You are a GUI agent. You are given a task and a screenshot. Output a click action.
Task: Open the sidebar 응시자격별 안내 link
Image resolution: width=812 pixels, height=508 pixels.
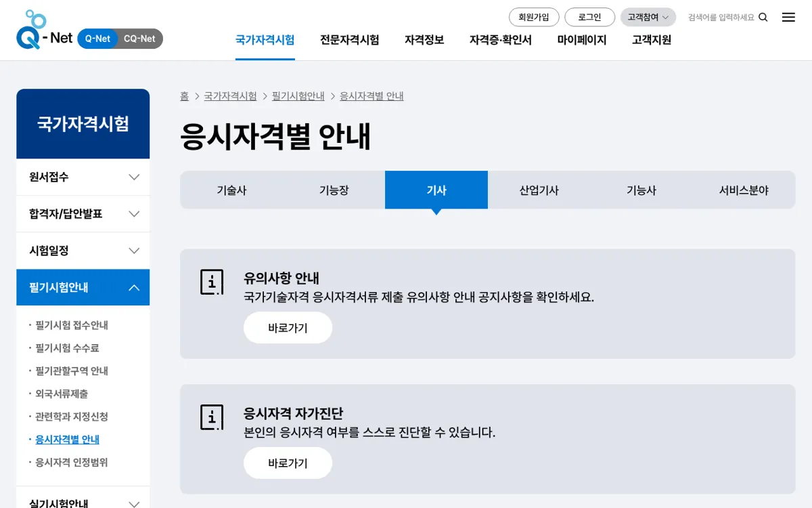pos(68,440)
